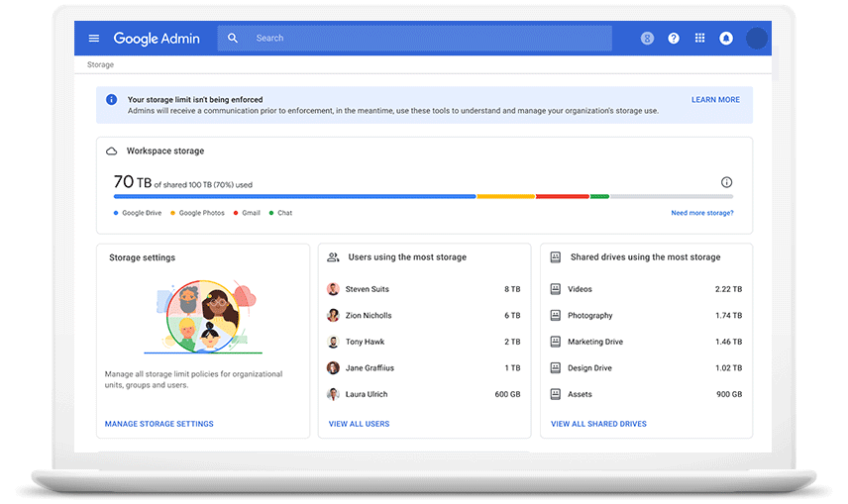Screen dimensions: 848x504
Task: Click the Storage breadcrumb
Action: 101,65
